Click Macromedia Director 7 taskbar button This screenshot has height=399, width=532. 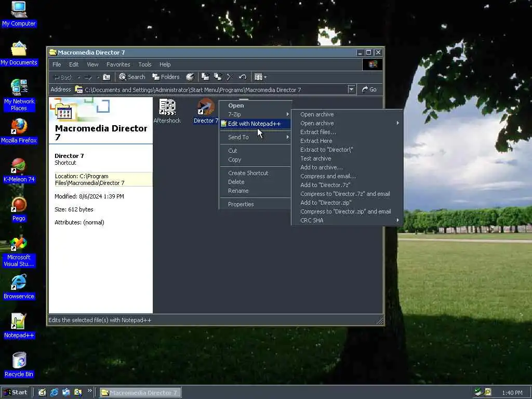point(140,393)
